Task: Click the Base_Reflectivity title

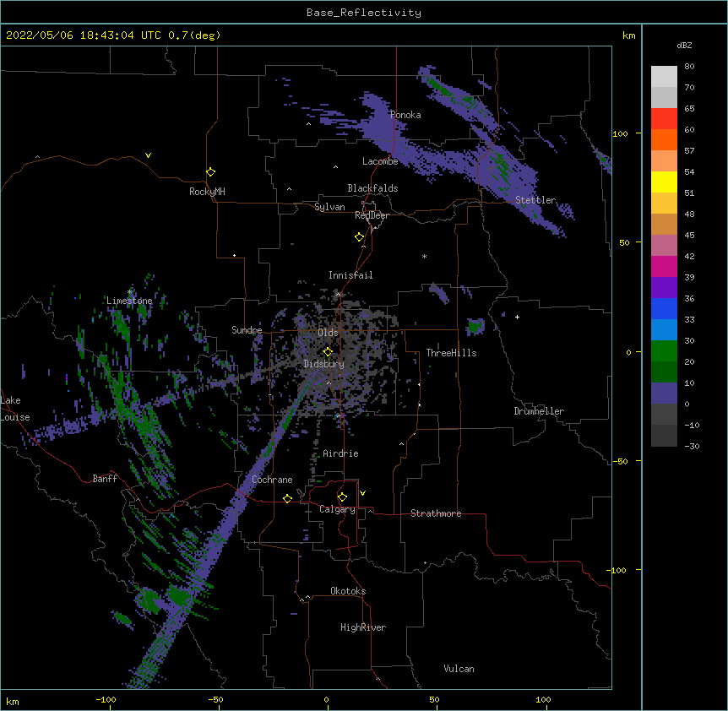Action: click(364, 13)
